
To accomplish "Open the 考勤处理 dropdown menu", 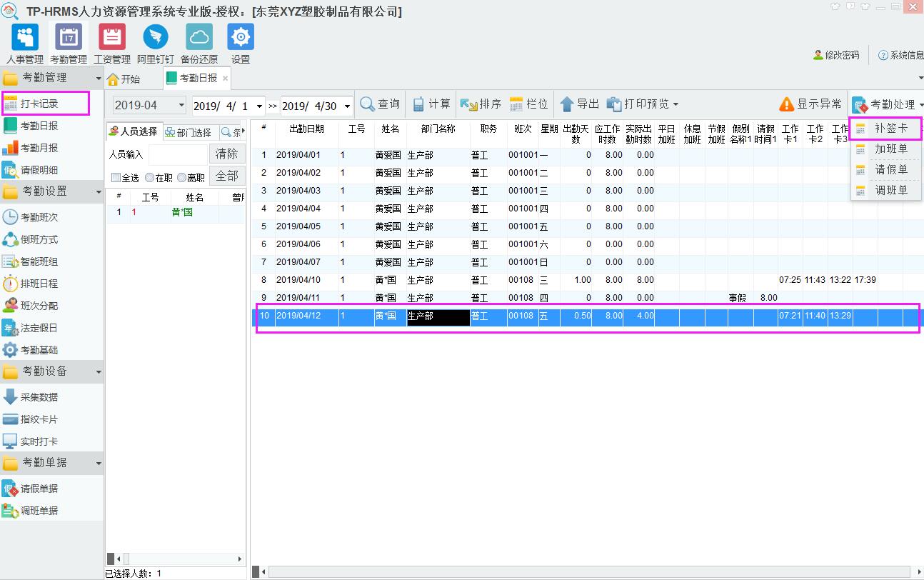I will pyautogui.click(x=888, y=104).
